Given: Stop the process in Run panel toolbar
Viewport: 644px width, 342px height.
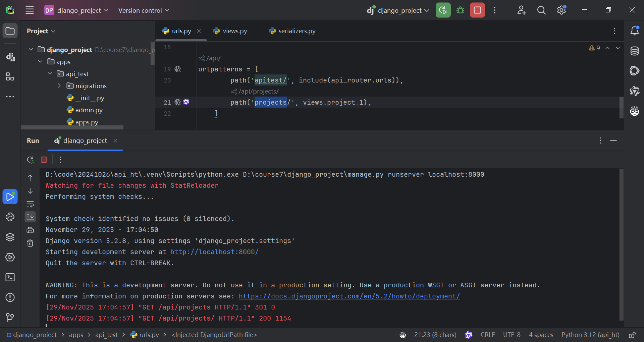Looking at the screenshot, I should 44,160.
